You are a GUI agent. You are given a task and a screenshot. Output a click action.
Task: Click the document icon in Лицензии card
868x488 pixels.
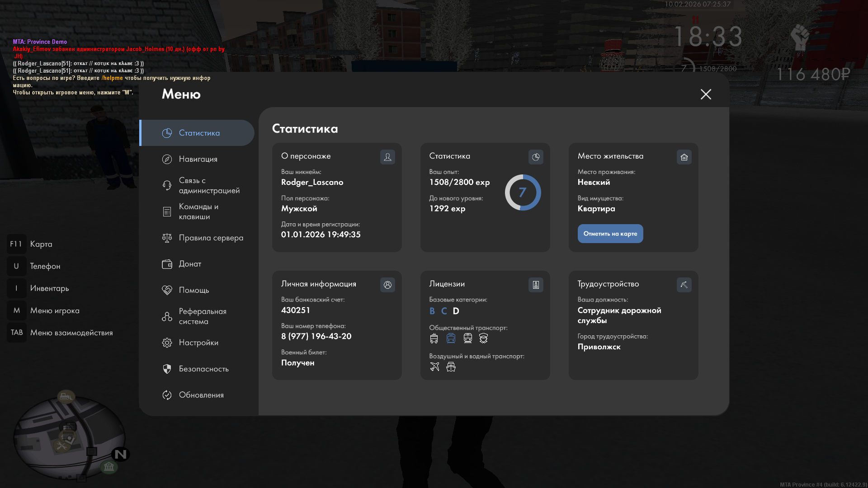[x=536, y=285]
